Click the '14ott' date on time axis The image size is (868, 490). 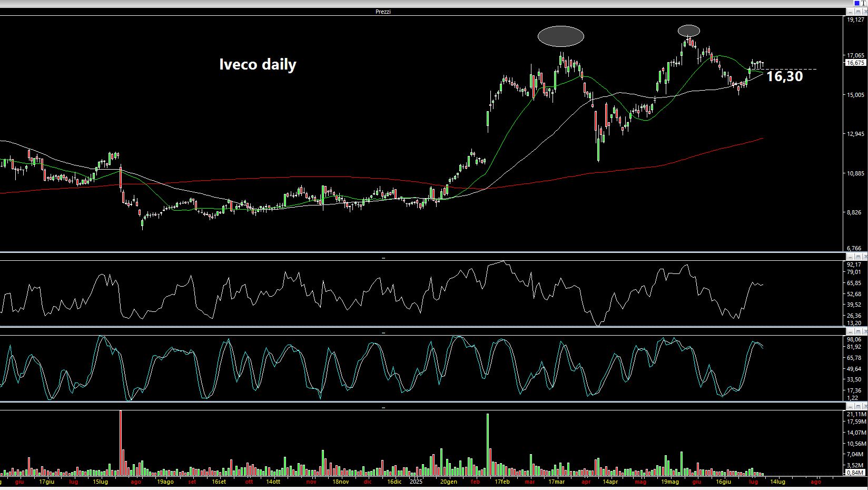pos(273,482)
